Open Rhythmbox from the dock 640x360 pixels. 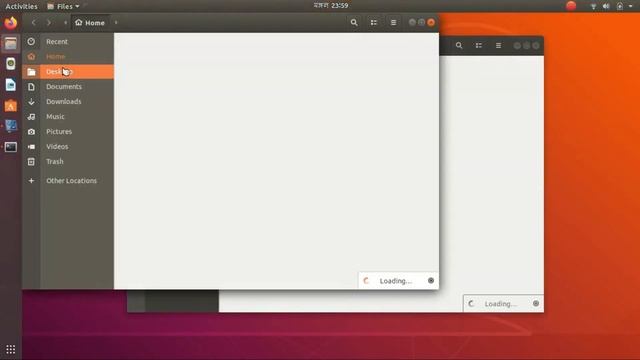11,64
